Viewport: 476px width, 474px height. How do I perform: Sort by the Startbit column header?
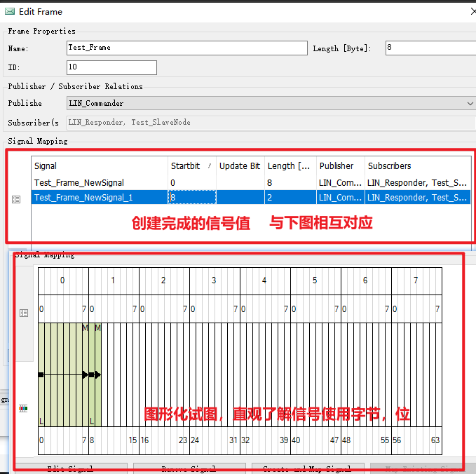click(x=192, y=165)
